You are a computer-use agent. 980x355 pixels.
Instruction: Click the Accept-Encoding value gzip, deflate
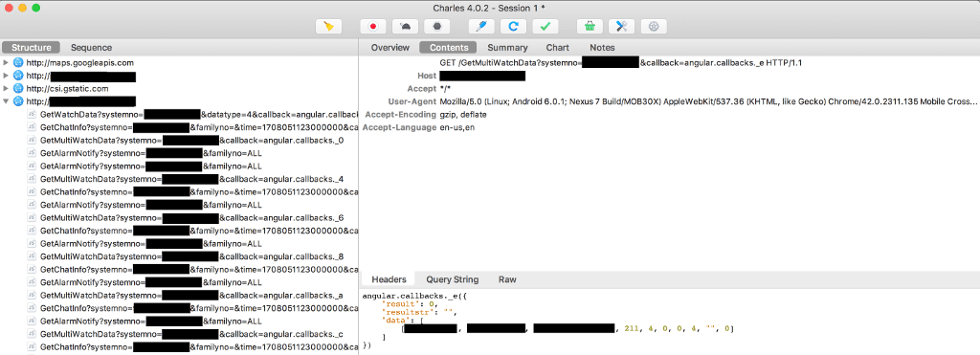[x=463, y=115]
